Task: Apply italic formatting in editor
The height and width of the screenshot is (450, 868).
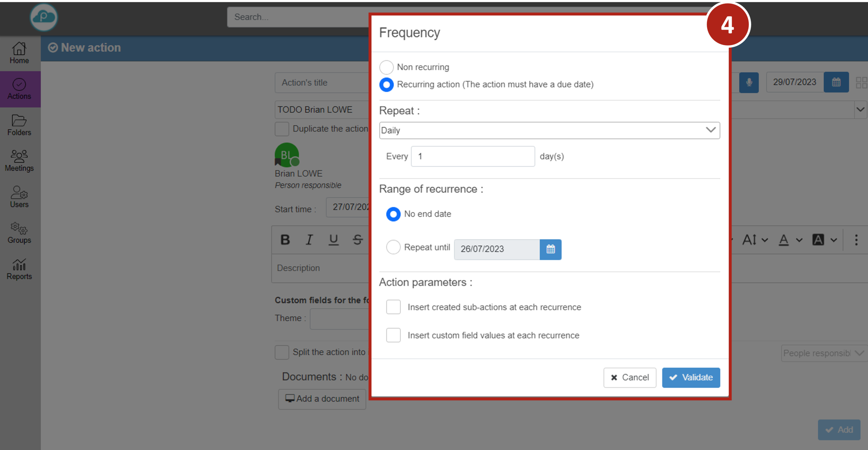Action: 309,240
